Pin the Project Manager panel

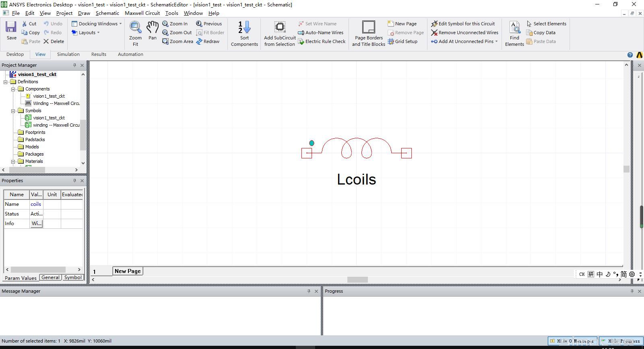tap(74, 65)
